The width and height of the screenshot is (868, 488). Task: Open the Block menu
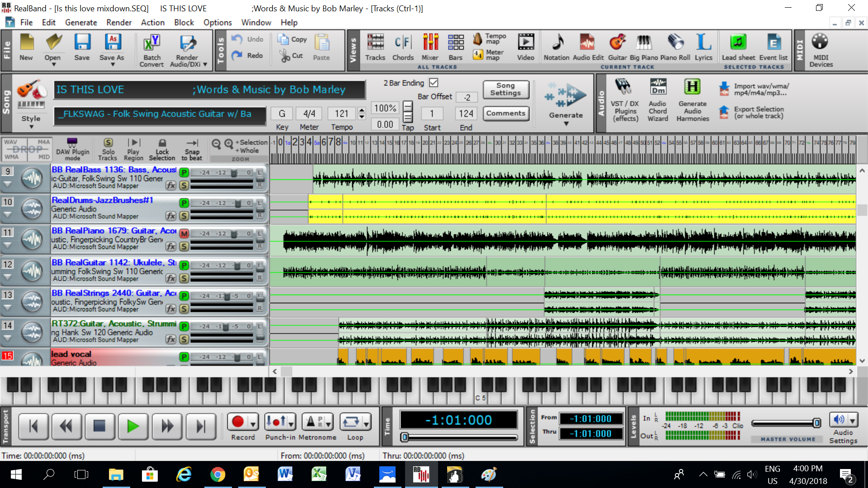(184, 22)
